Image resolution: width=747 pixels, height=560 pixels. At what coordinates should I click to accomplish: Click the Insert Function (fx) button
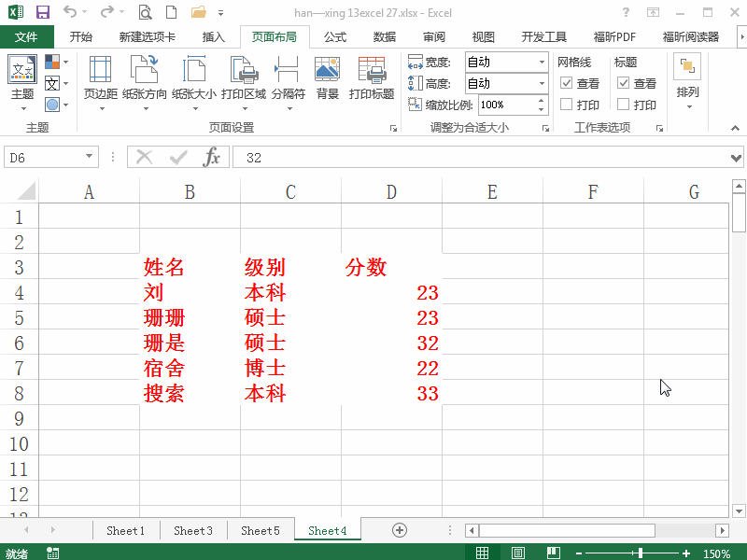(x=213, y=156)
